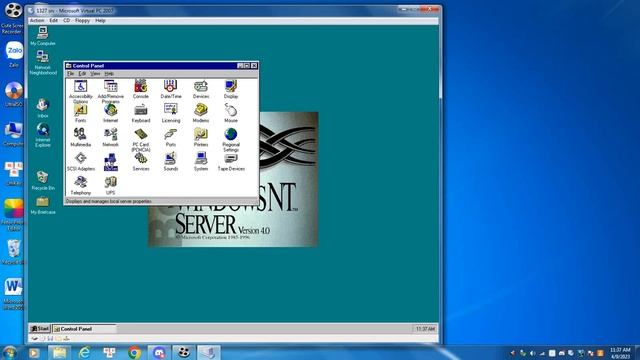Click the NT taskbar clock 11:37 AM
This screenshot has width=640, height=360.
[425, 329]
